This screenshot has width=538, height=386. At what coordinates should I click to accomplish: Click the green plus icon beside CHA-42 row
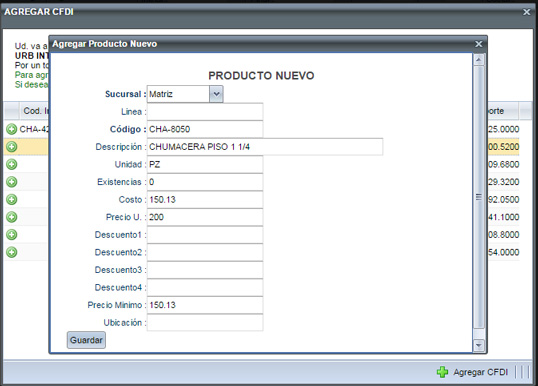pyautogui.click(x=12, y=129)
